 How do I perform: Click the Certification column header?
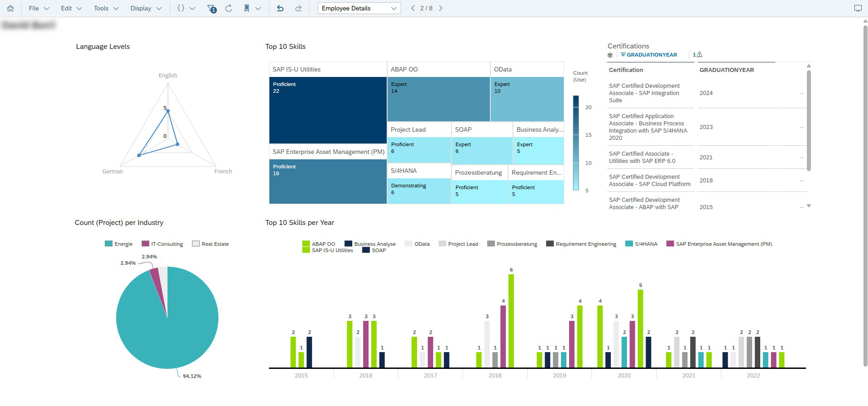626,70
